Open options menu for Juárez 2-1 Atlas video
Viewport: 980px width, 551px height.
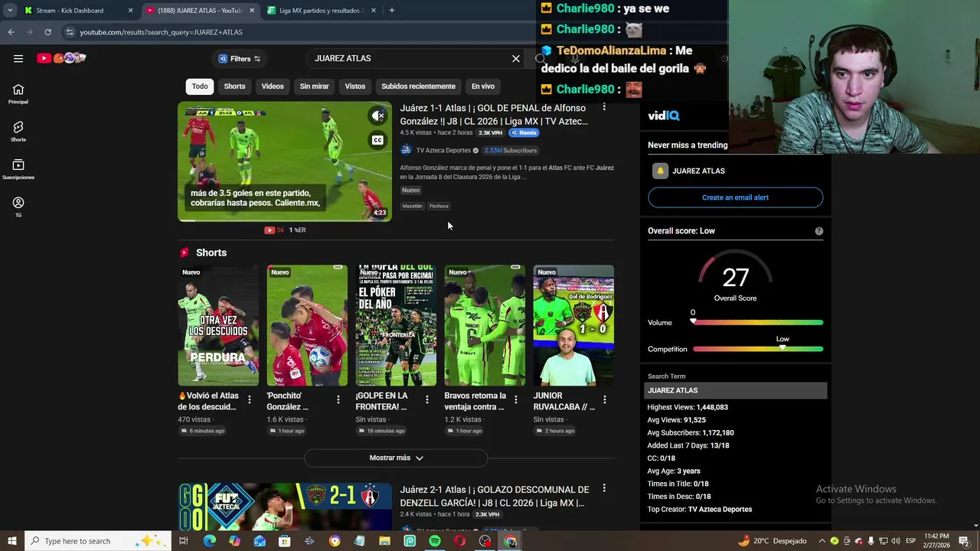click(x=604, y=488)
